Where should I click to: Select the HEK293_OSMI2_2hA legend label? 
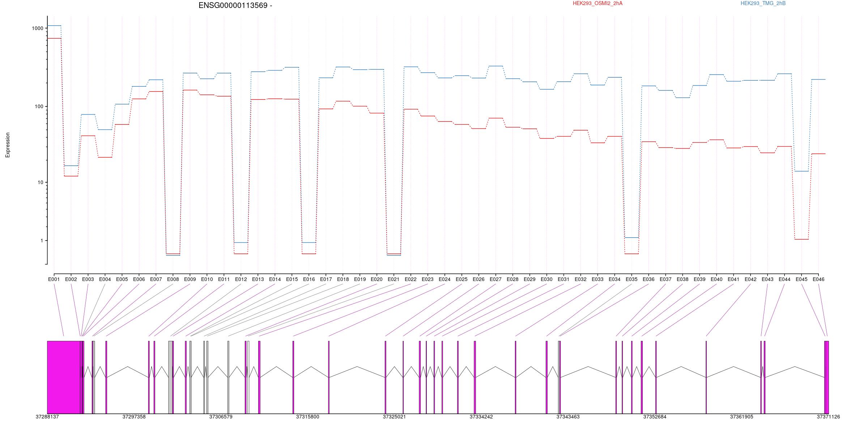coord(598,4)
